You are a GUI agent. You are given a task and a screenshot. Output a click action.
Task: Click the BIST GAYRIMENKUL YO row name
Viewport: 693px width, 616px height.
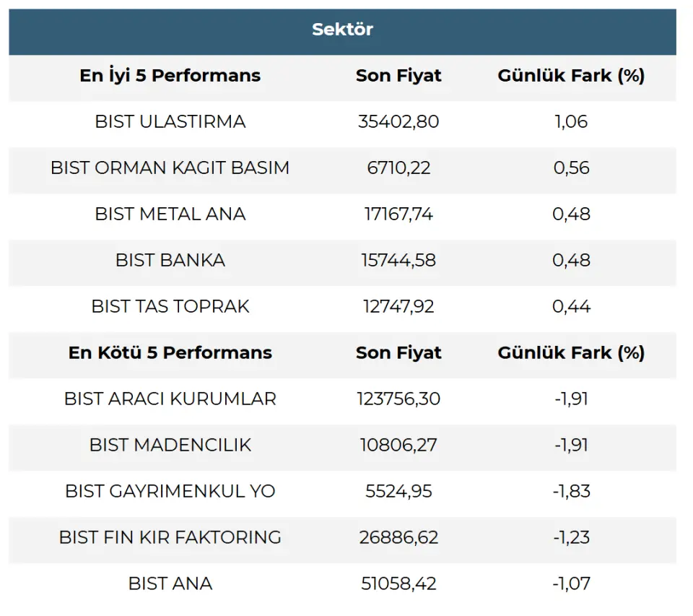(170, 491)
